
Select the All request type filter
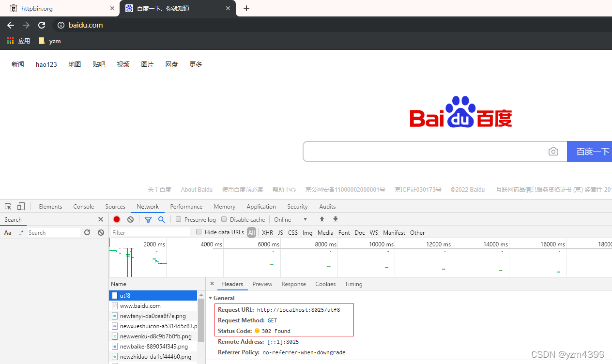tap(251, 233)
